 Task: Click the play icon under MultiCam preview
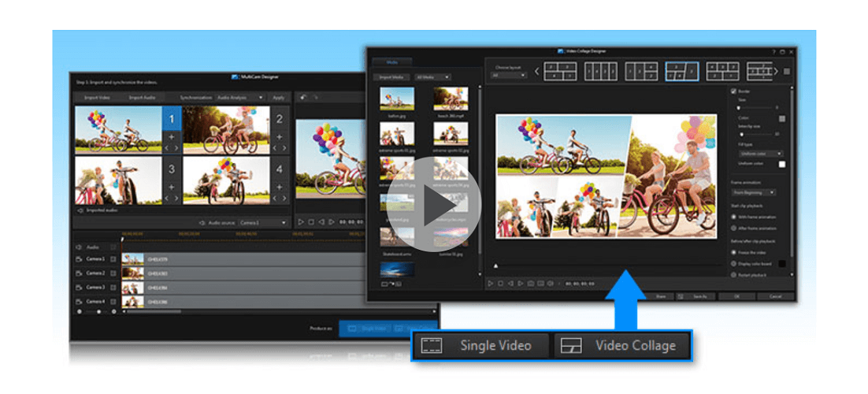coord(301,222)
